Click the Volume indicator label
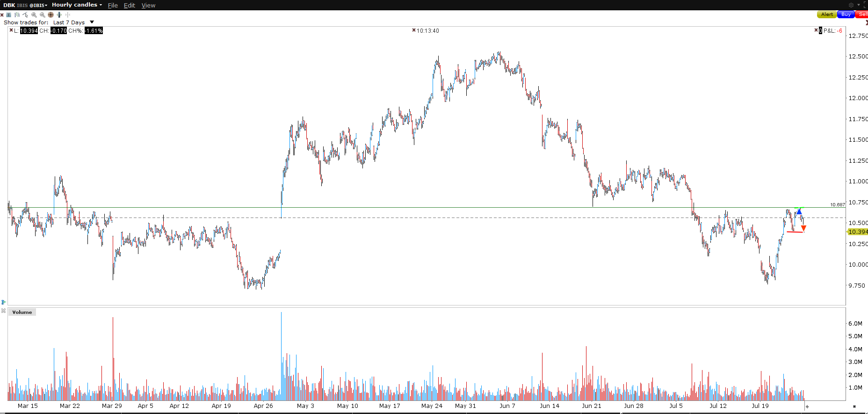868x414 pixels. click(x=22, y=312)
